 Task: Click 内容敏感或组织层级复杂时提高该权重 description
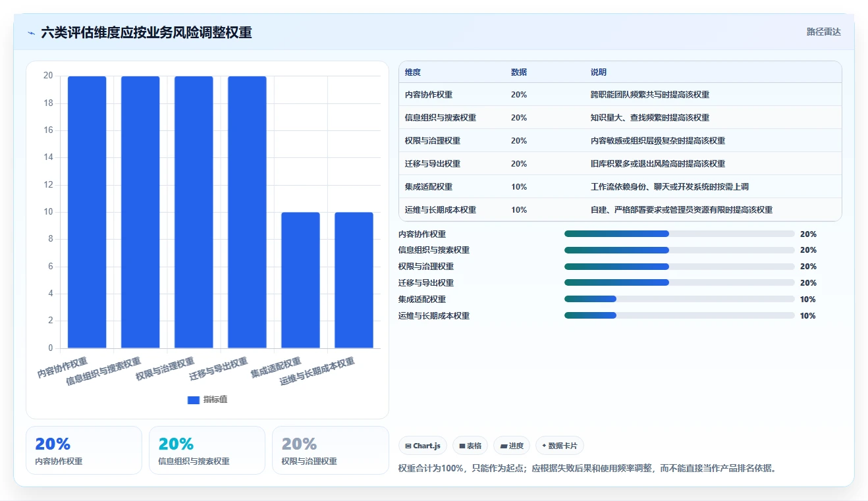tap(658, 141)
